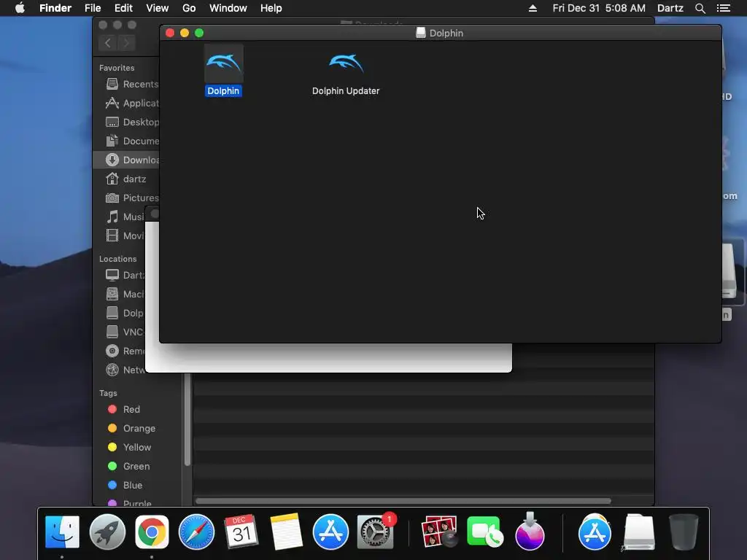
Task: Open Movies folder in sidebar
Action: click(125, 236)
